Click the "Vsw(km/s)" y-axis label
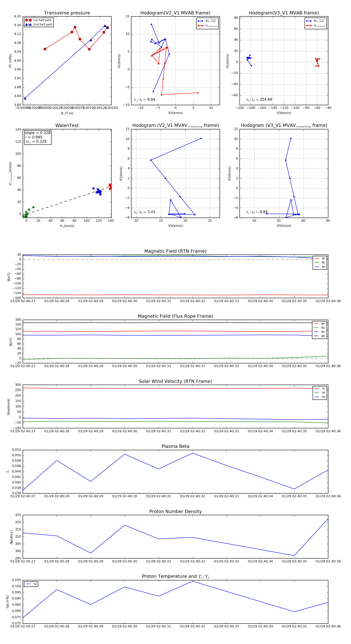The height and width of the screenshot is (644, 351). pos(9,407)
